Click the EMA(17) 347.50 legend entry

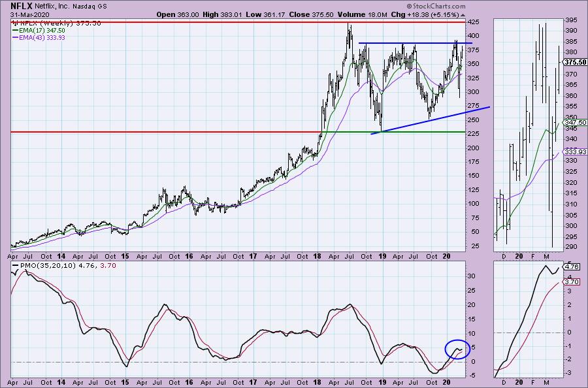pyautogui.click(x=39, y=30)
